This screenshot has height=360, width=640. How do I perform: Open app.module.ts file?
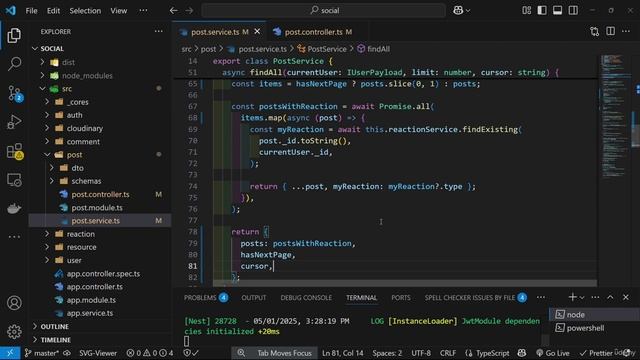pos(100,300)
